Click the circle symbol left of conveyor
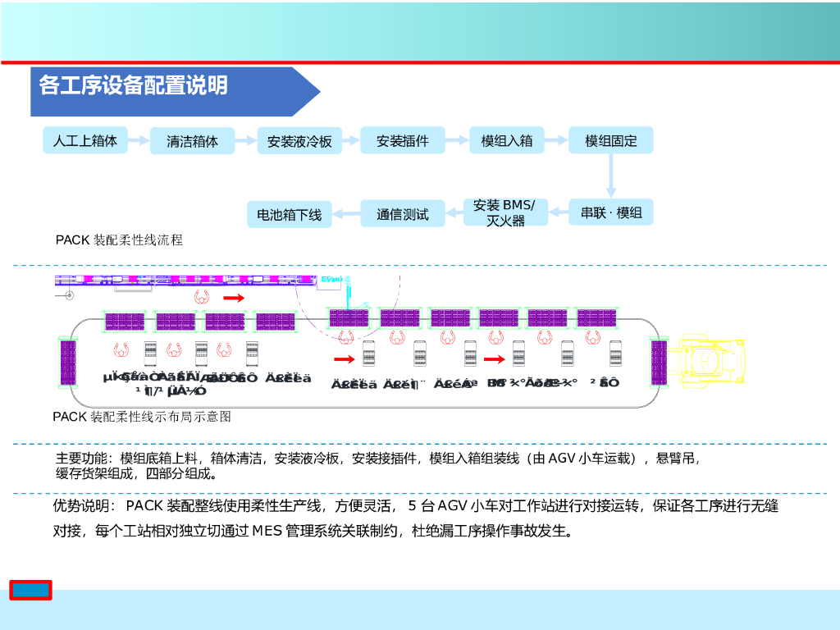This screenshot has width=840, height=630. (69, 294)
